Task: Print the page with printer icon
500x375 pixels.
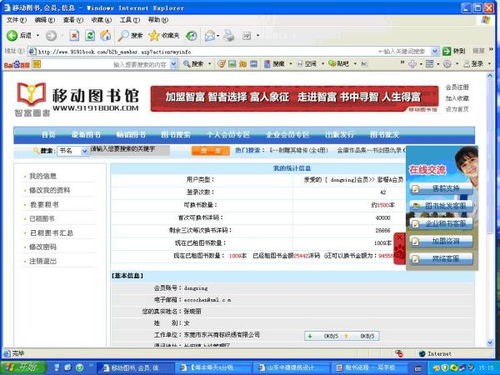Action: point(229,36)
